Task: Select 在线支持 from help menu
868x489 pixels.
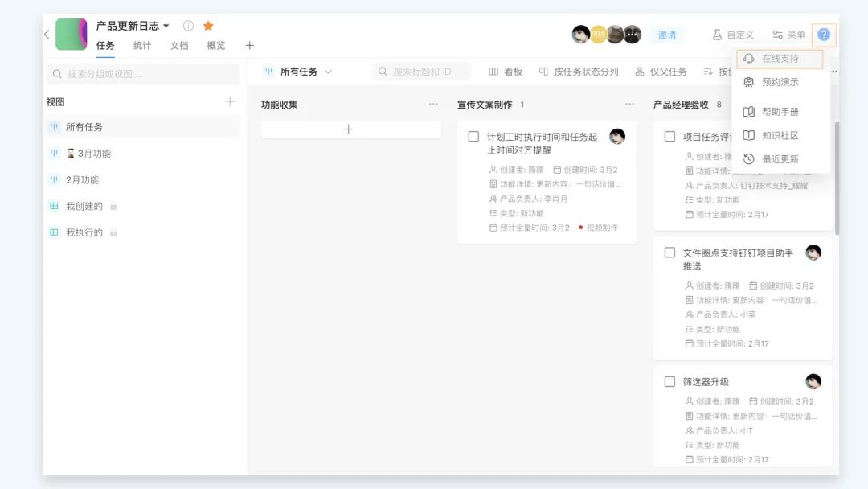Action: coord(780,59)
